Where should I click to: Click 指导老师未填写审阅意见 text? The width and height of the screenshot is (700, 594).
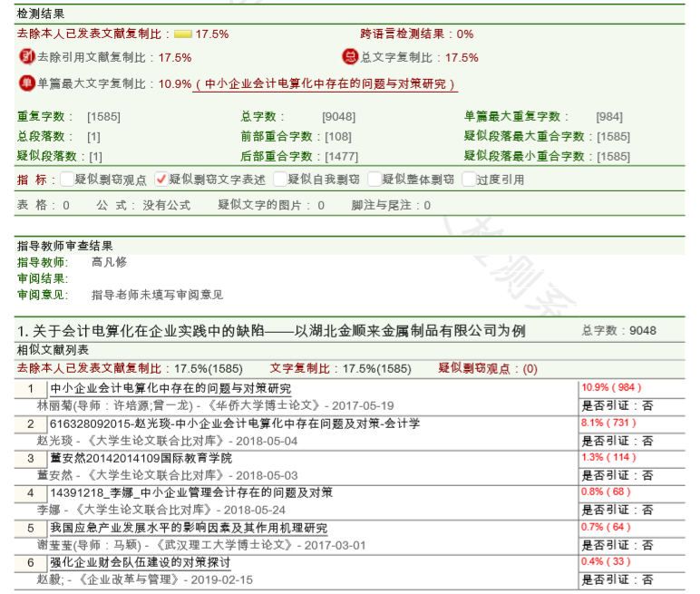pos(157,295)
